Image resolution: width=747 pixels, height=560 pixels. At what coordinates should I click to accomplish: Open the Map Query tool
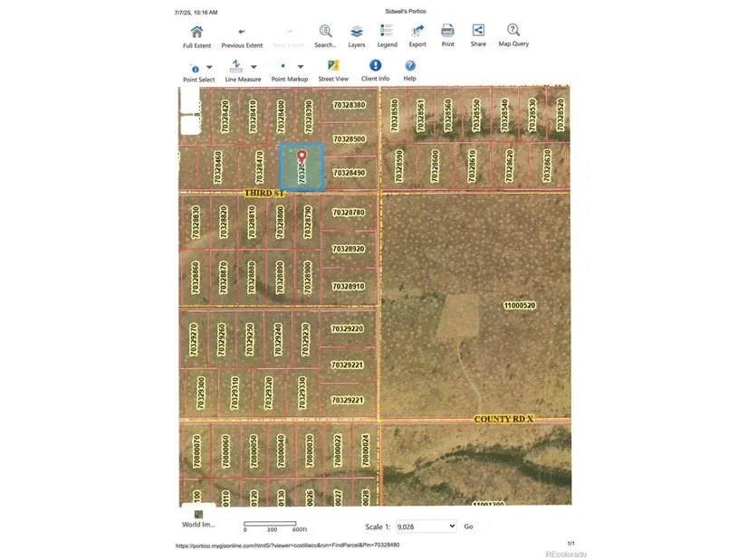coord(513,32)
